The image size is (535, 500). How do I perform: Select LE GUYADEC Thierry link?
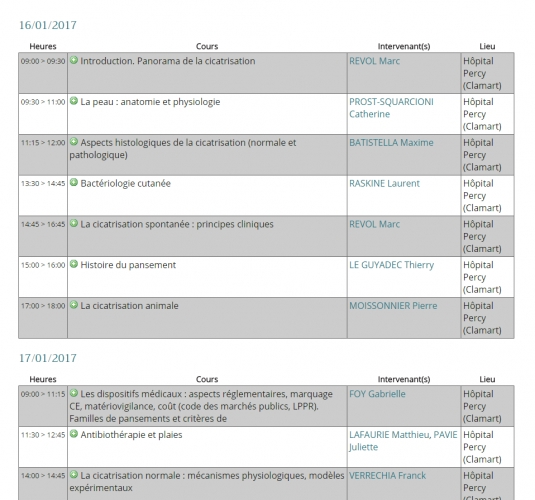point(391,265)
